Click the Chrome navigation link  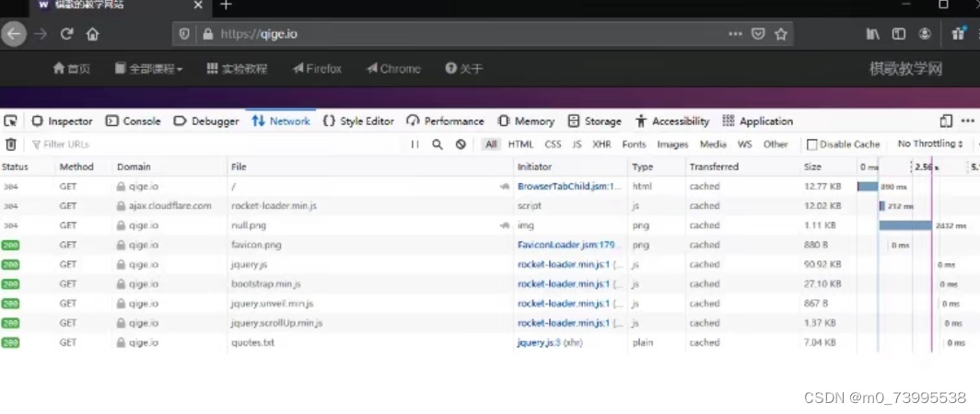[394, 69]
